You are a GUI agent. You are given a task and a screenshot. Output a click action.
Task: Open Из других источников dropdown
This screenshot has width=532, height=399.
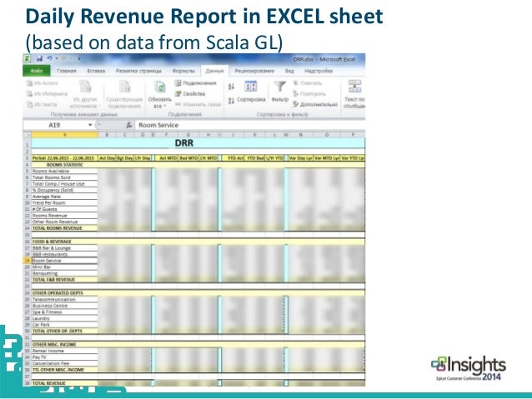coord(85,94)
